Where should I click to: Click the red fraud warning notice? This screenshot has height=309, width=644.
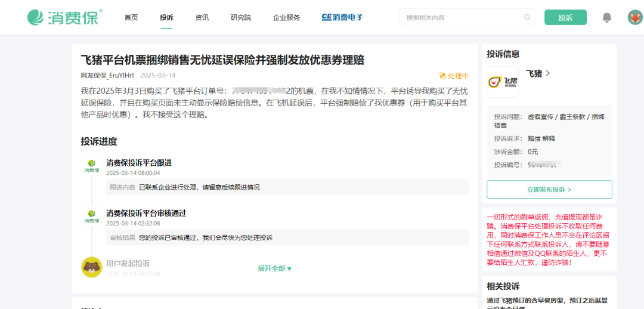click(x=550, y=239)
